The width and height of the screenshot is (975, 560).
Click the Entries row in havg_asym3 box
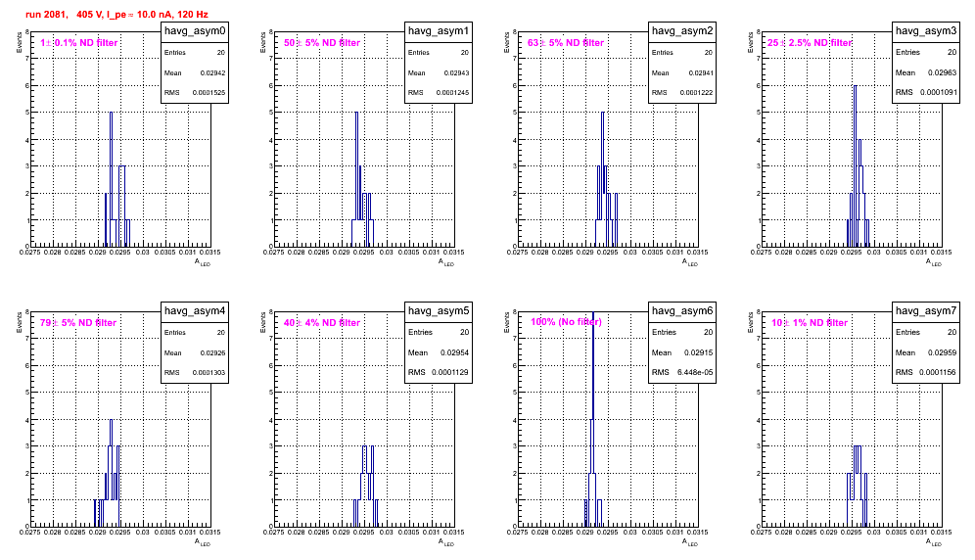[926, 52]
